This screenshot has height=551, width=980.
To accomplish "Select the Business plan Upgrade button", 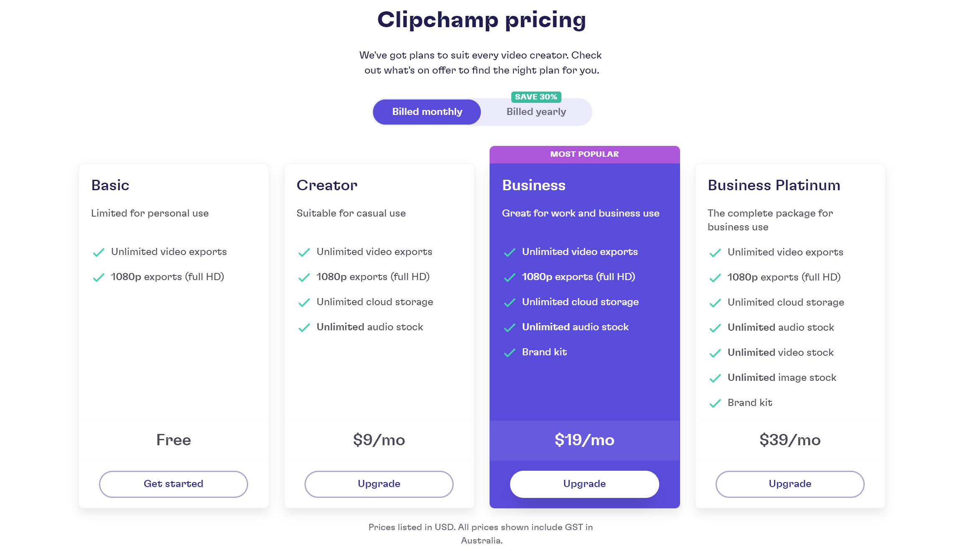I will (x=584, y=484).
